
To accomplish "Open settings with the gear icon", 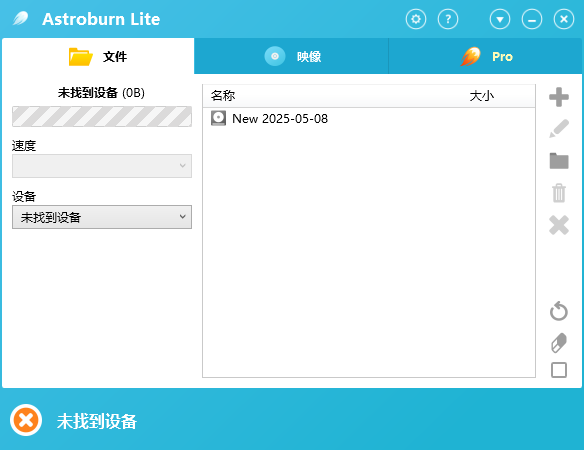I will pyautogui.click(x=416, y=19).
